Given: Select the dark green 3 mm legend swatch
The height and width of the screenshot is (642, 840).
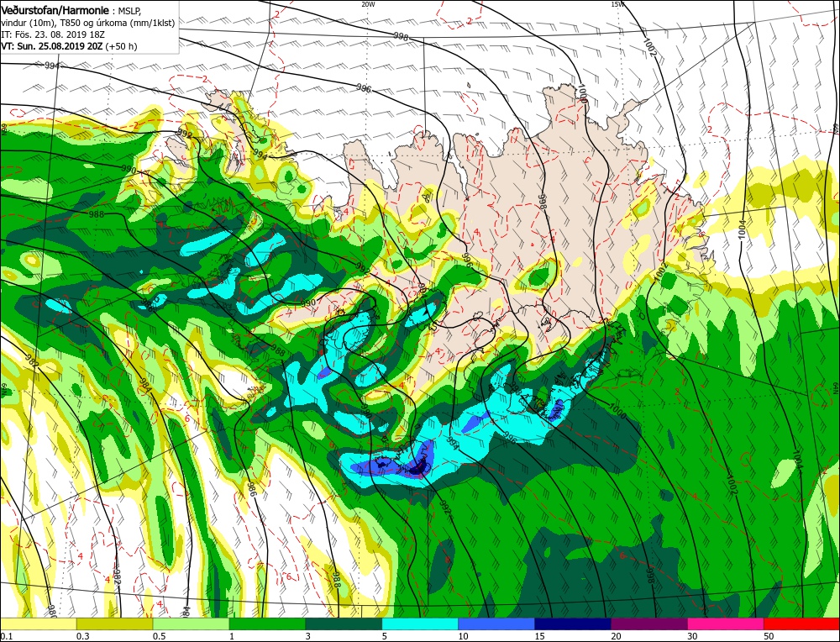Looking at the screenshot, I should coord(344,624).
